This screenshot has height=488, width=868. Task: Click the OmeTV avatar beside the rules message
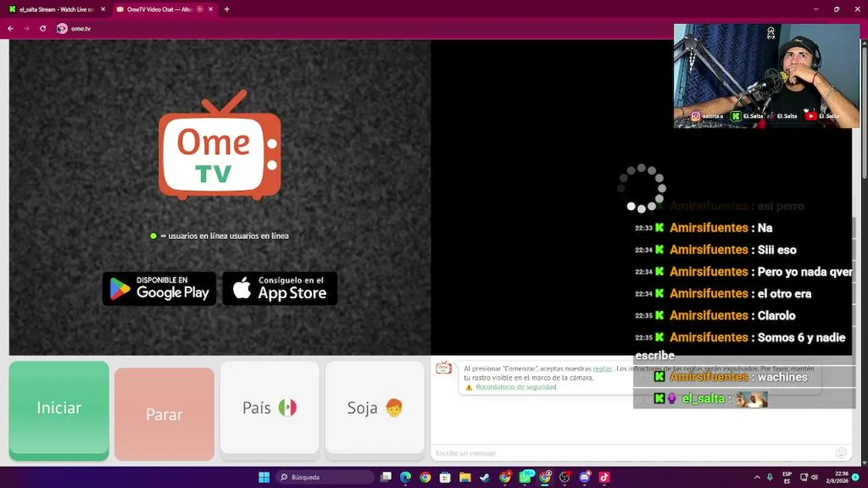click(443, 368)
